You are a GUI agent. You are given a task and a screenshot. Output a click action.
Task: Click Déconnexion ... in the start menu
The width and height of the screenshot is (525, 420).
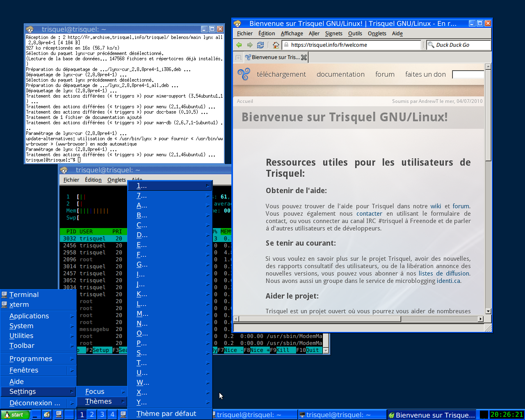[x=39, y=403]
